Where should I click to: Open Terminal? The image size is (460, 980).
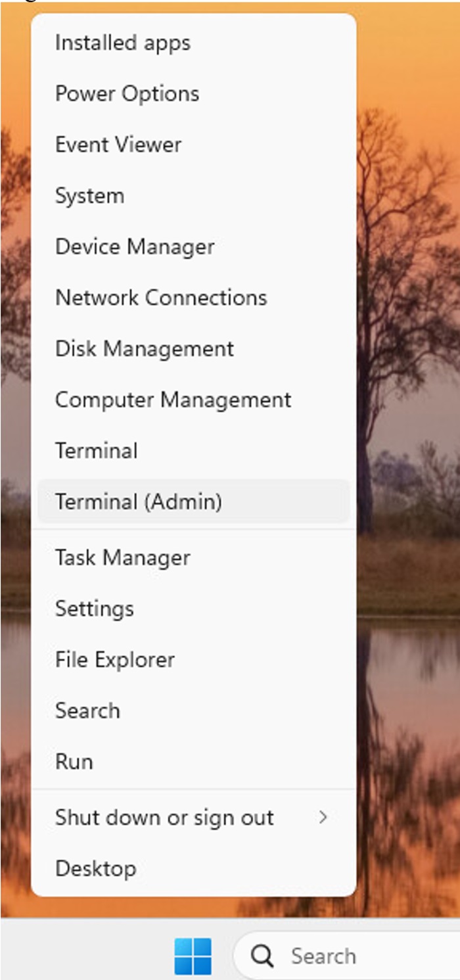(97, 450)
